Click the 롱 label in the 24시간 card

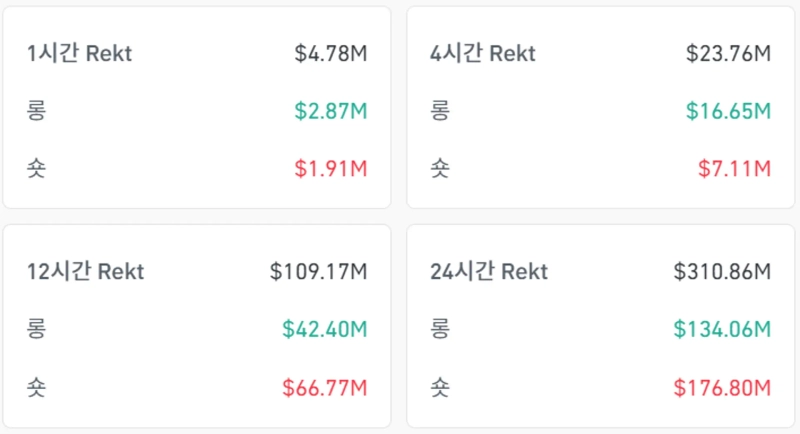click(440, 328)
